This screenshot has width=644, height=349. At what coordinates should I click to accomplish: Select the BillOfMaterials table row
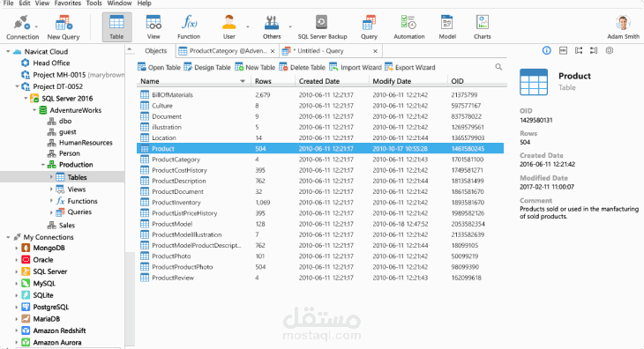[320, 94]
